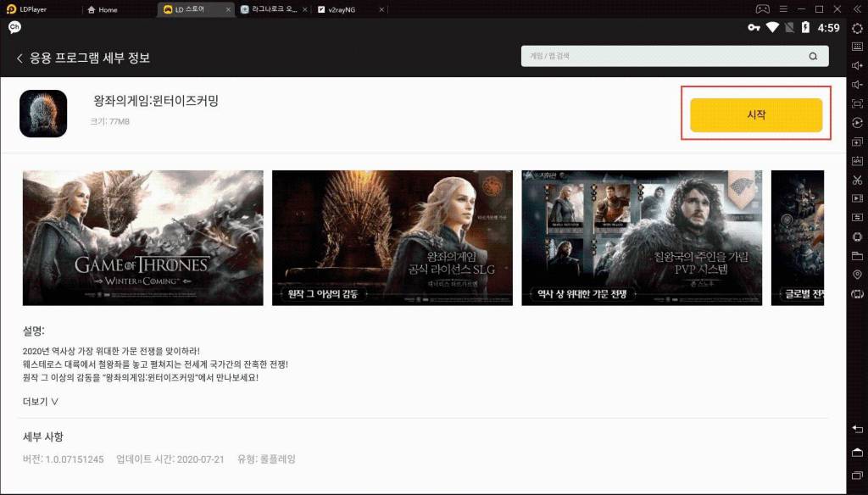868x495 pixels.
Task: Open the 역사 상 위대한 가문 전쟁 screenshot
Action: point(642,237)
